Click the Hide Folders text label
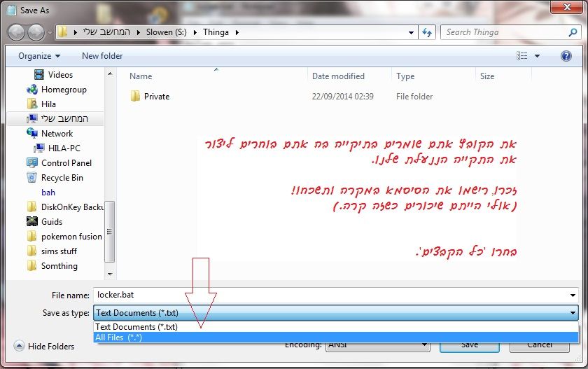Screen dimensions: 588x369 (51, 346)
